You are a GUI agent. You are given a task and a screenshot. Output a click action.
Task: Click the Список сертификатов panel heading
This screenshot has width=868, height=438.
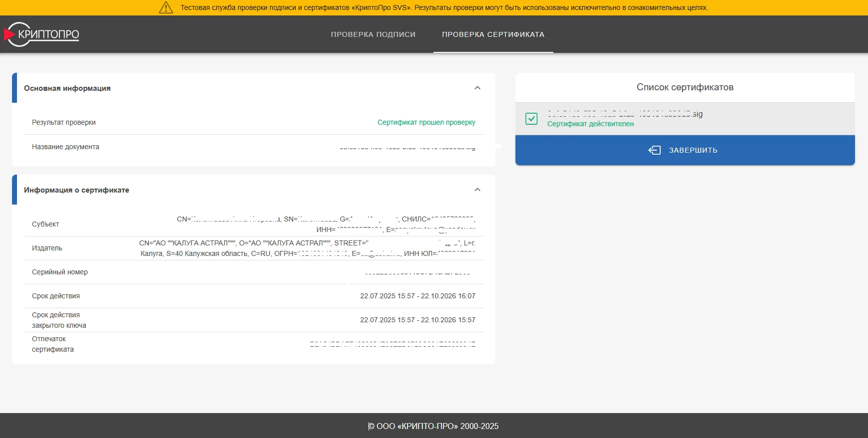685,87
